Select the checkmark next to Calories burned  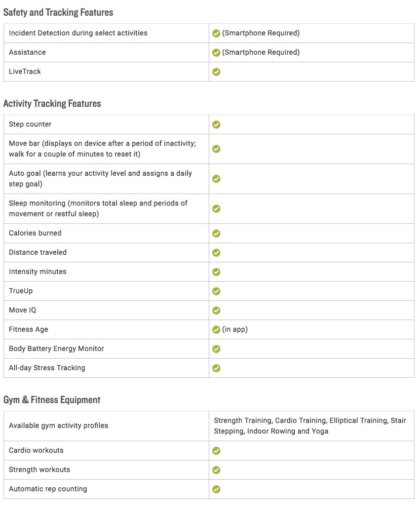point(216,234)
